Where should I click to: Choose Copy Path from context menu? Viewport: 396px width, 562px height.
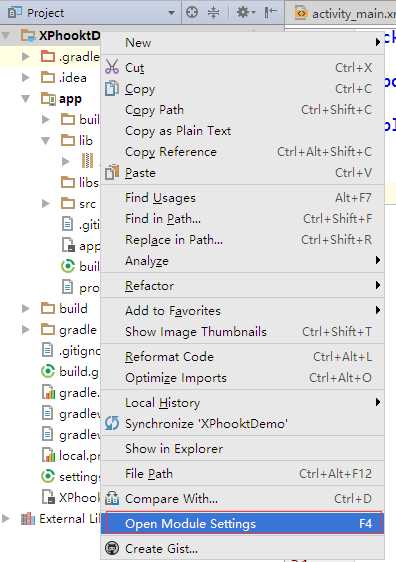click(243, 110)
